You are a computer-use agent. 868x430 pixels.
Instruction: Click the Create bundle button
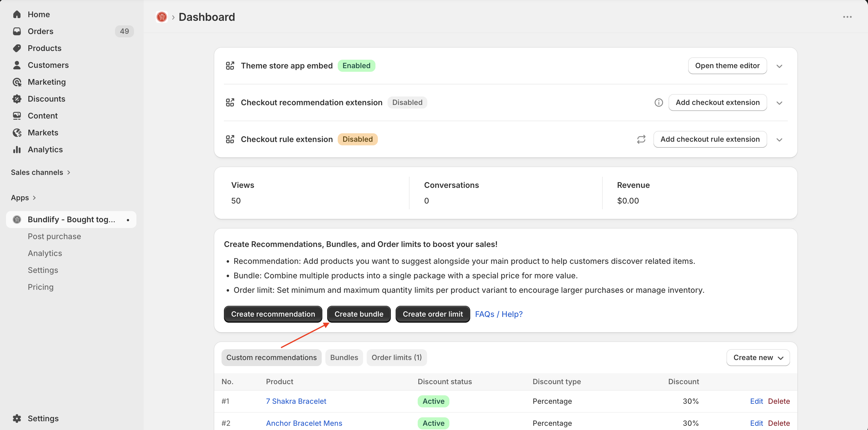359,314
